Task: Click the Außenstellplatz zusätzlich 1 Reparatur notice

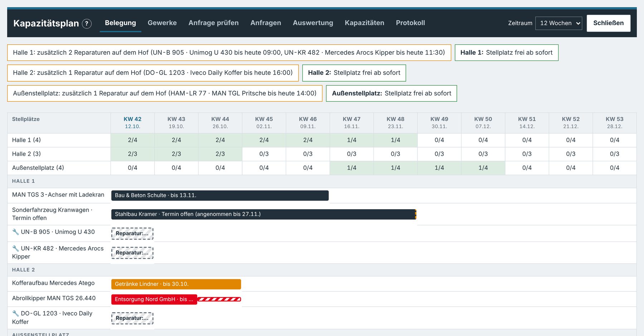Action: 165,93
